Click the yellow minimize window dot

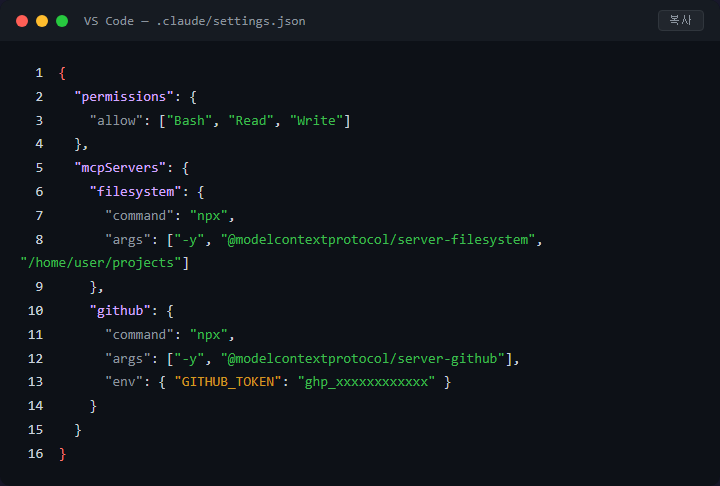point(42,21)
